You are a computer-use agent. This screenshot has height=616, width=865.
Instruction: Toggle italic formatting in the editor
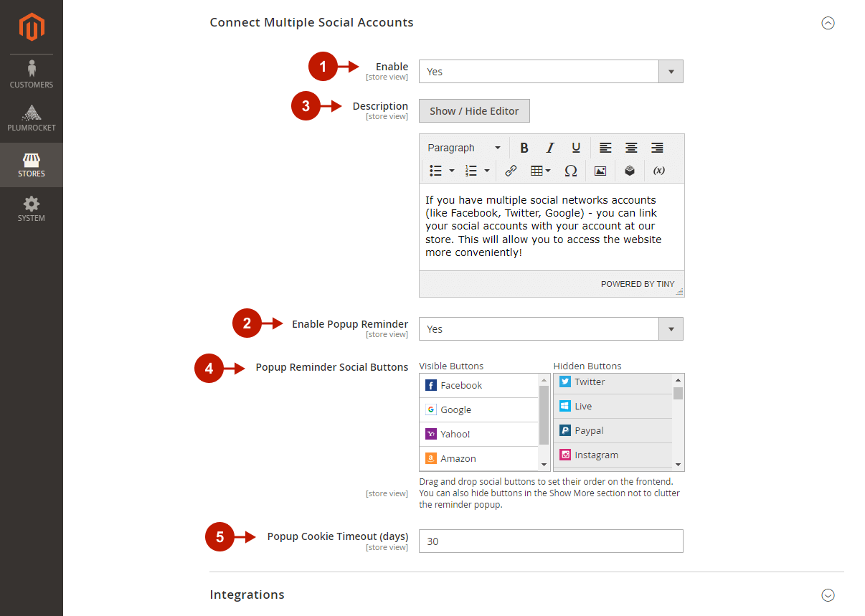click(550, 148)
